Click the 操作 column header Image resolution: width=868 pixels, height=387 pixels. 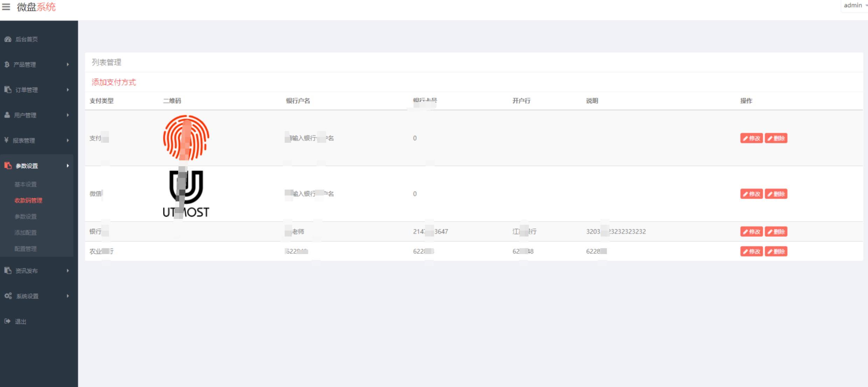click(746, 101)
